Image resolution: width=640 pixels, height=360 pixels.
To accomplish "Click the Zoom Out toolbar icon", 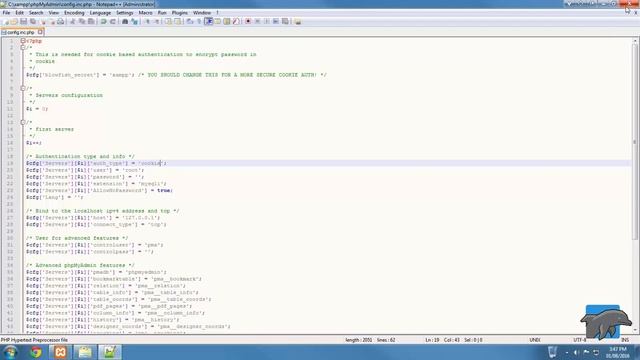I will [x=156, y=21].
